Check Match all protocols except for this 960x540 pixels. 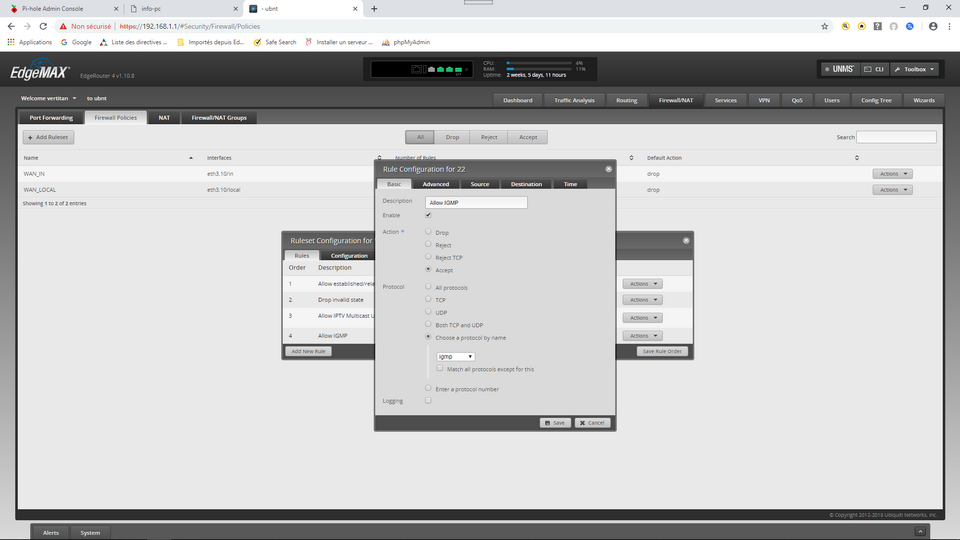[x=441, y=369]
